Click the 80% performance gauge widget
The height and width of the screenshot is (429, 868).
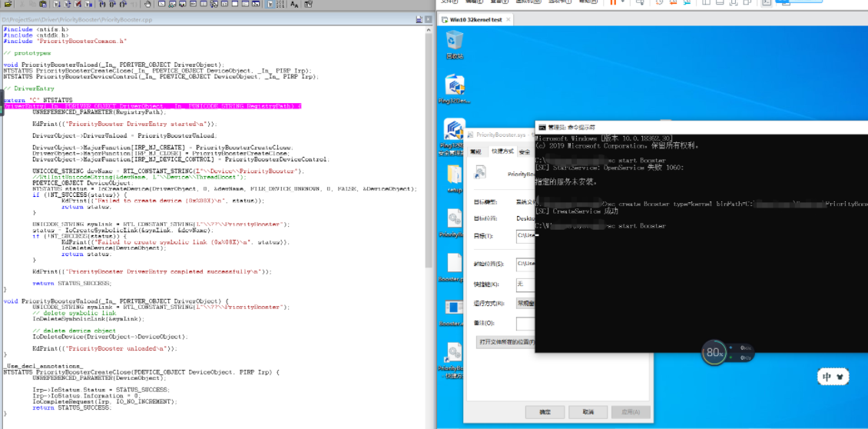tap(714, 353)
